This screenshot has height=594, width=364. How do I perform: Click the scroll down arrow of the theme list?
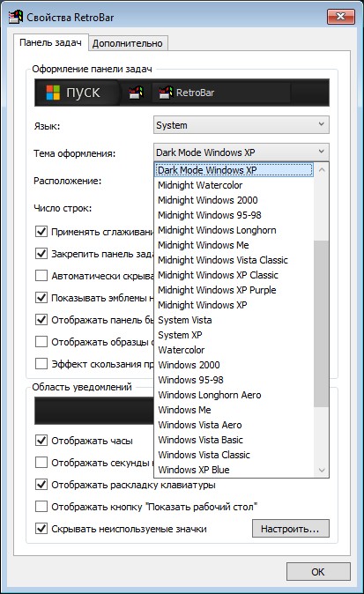(322, 470)
